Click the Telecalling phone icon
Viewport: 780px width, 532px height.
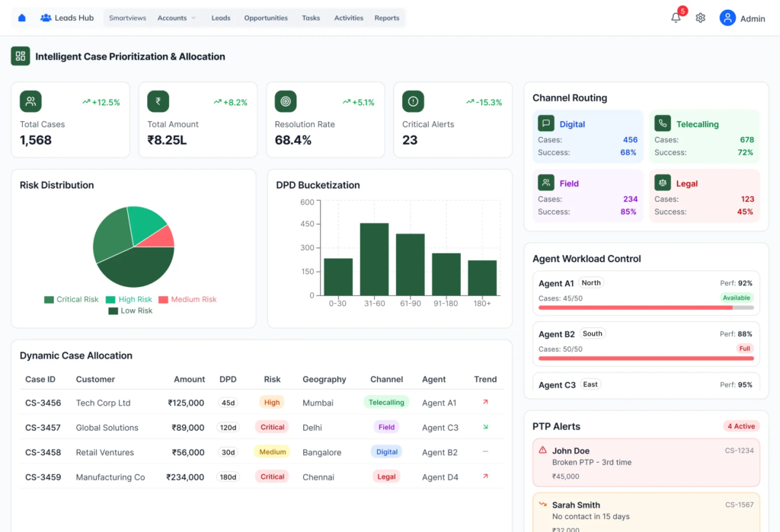click(663, 123)
